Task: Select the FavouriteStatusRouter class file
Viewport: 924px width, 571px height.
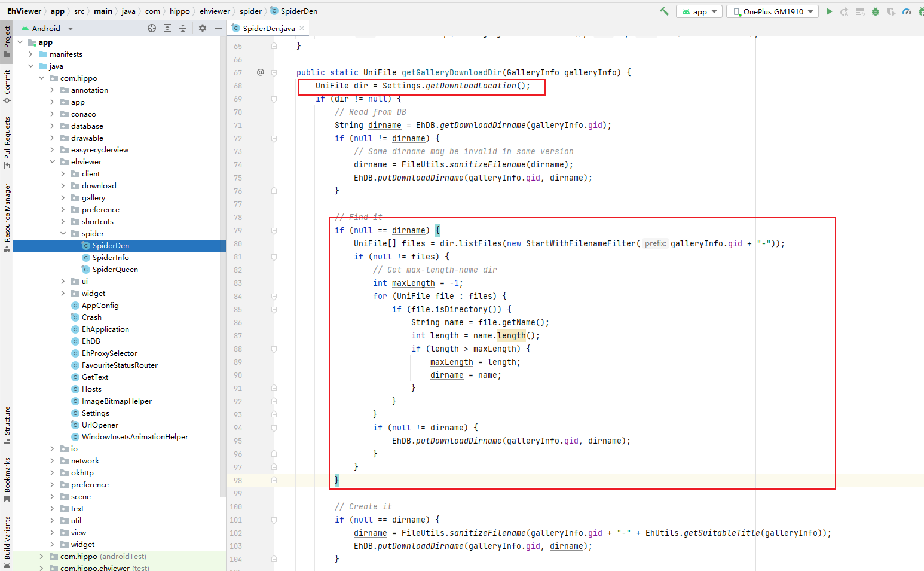Action: coord(120,365)
